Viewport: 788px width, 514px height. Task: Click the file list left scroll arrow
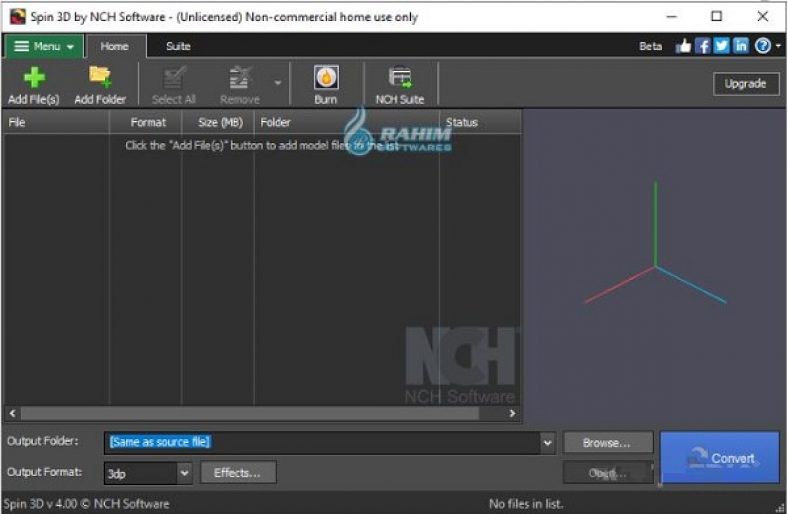pyautogui.click(x=13, y=413)
